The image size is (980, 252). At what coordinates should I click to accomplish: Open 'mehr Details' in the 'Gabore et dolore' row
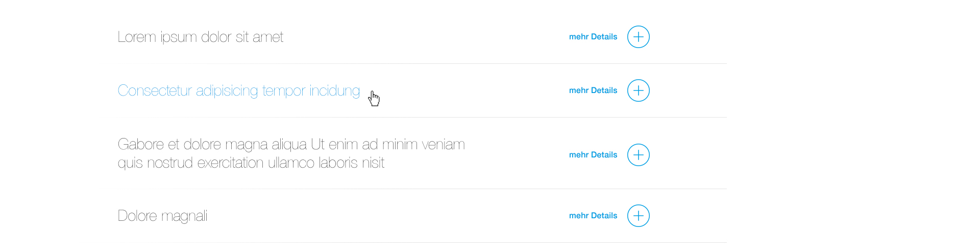(593, 155)
